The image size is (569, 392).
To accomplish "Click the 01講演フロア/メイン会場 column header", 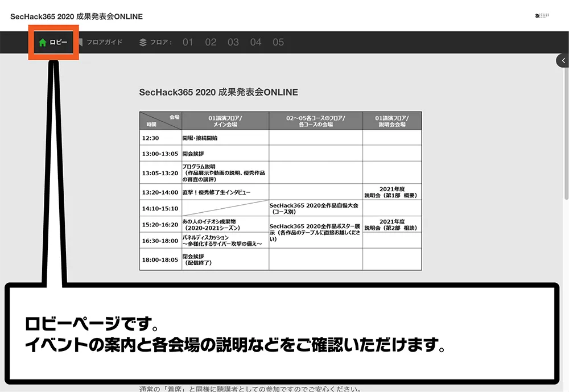I will tap(225, 121).
